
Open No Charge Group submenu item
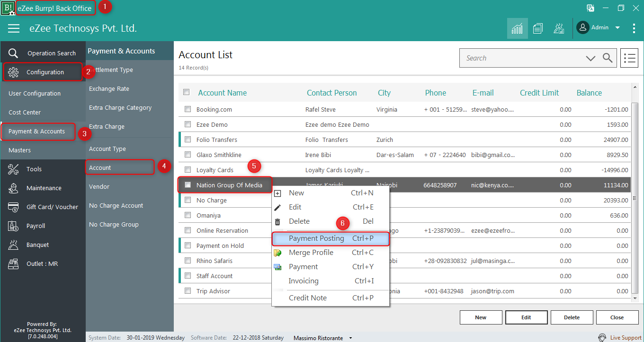114,224
